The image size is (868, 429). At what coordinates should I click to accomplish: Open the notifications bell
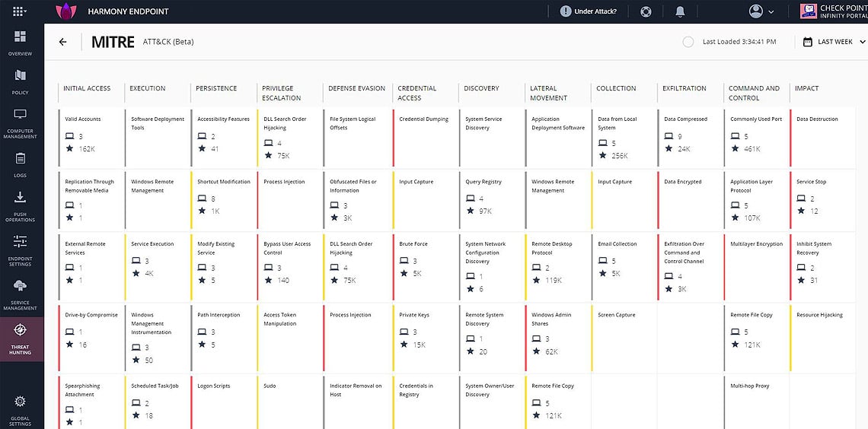681,11
